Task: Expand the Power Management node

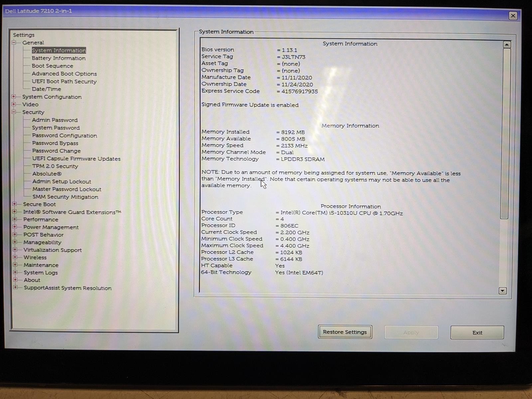Action: [15, 227]
